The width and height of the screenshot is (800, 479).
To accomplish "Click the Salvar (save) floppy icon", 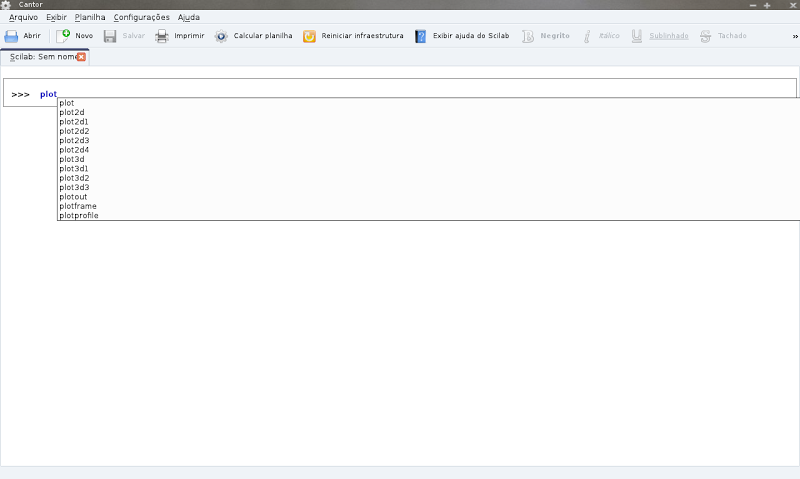I will coord(110,36).
